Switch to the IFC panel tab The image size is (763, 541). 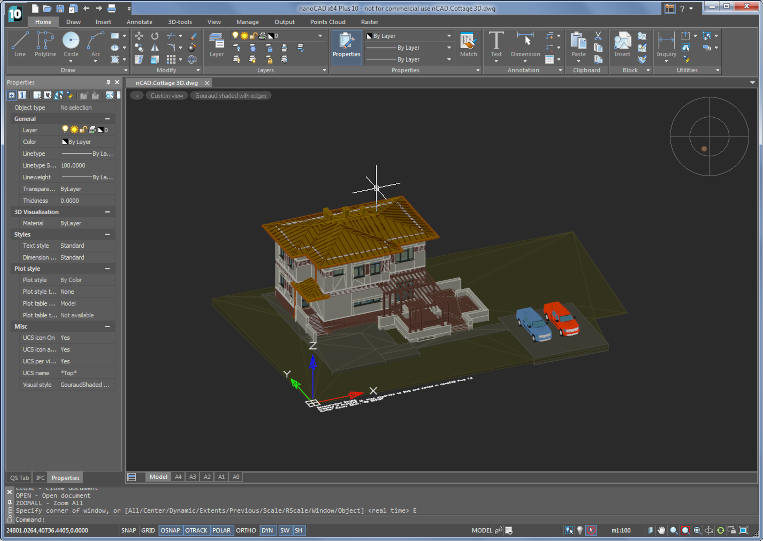coord(40,478)
